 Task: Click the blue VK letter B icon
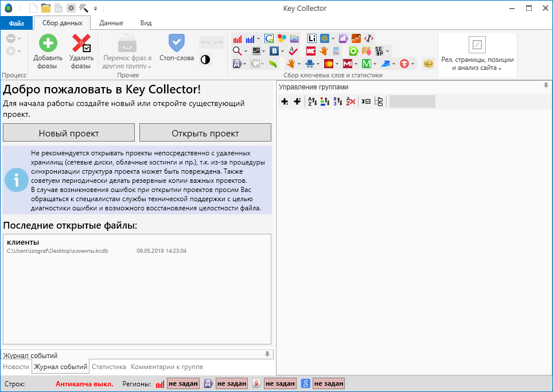point(274,51)
